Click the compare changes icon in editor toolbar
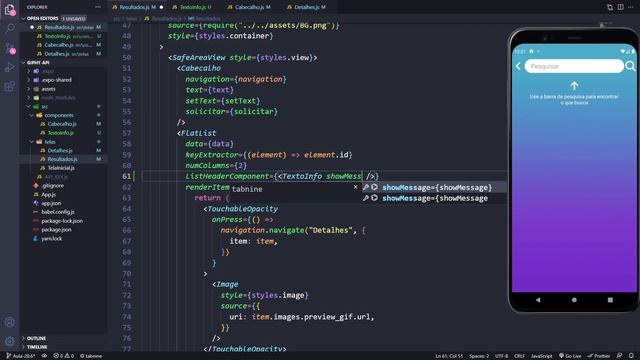Image resolution: width=640 pixels, height=360 pixels. point(610,7)
